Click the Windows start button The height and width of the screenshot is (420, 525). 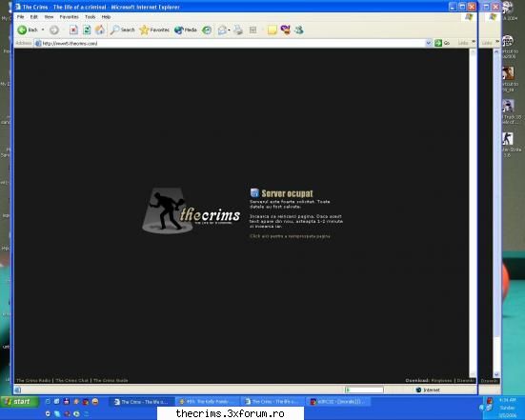(19, 401)
